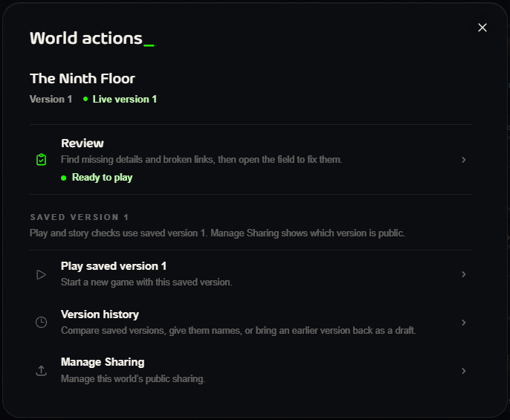
Task: Click the Ready to play status
Action: point(97,178)
